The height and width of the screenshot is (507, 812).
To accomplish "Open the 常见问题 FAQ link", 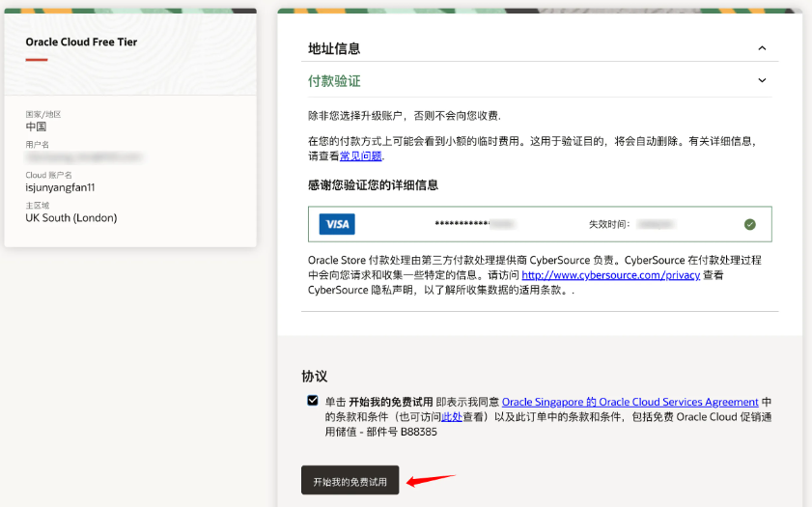I will (x=360, y=155).
